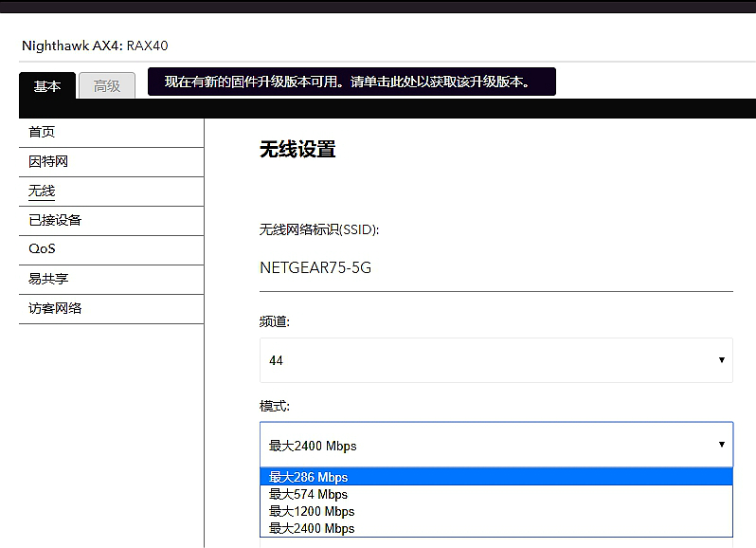Open the 模式 dropdown showing 最大2400 Mbps
The width and height of the screenshot is (756, 548).
[x=496, y=445]
